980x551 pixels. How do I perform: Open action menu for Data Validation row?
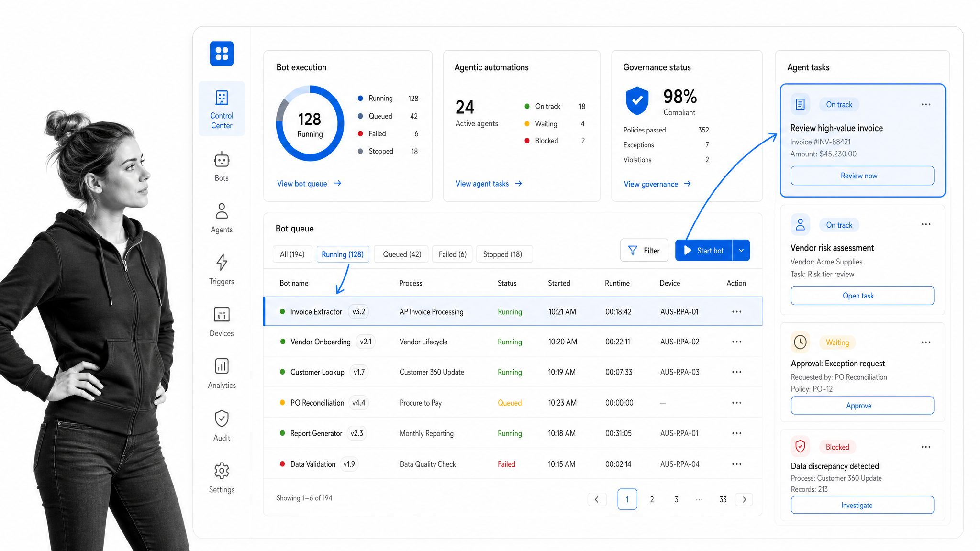[x=736, y=464]
